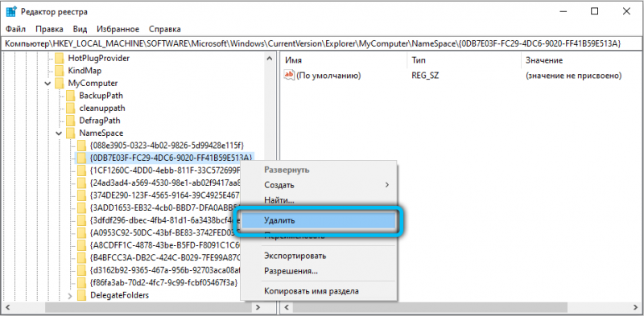Collapse the NameSpace tree node

60,133
